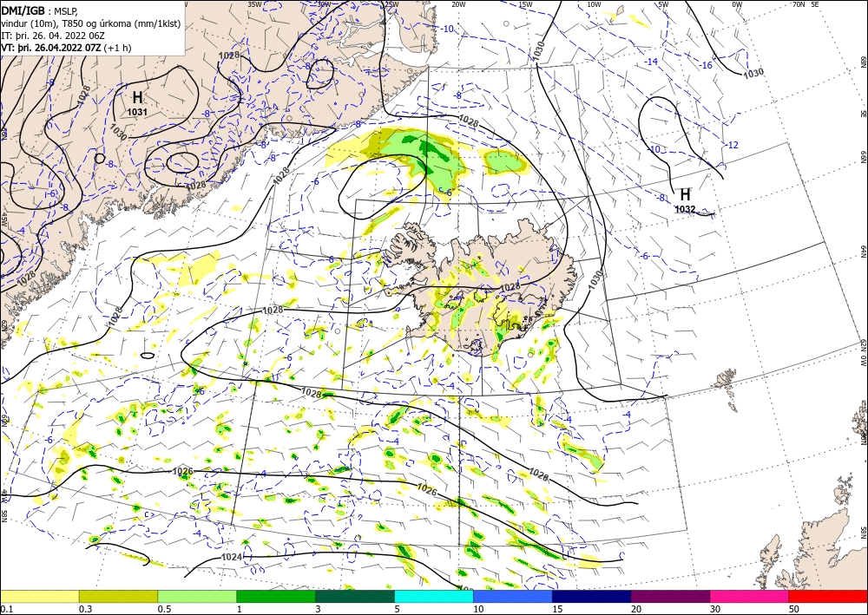Click the '-16' temperature contour label
Viewport: 868px width, 615px height.
(706, 65)
